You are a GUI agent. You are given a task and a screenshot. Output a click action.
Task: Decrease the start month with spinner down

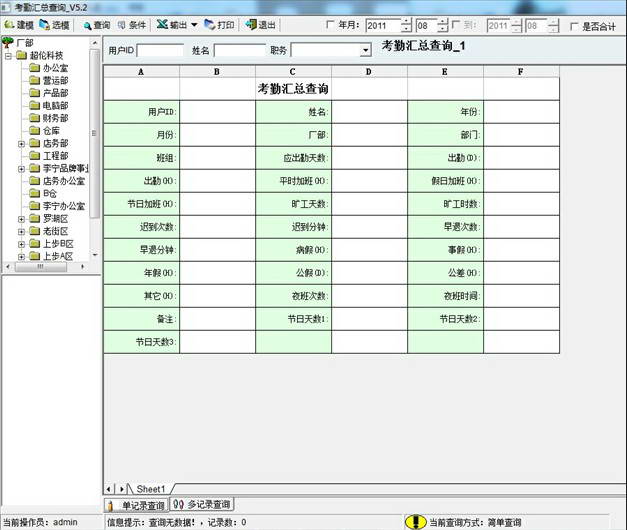tap(442, 29)
